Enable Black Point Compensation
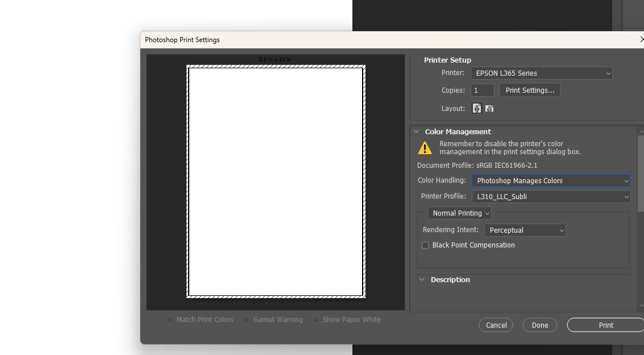Screen dimensions: 644x355 425,245
